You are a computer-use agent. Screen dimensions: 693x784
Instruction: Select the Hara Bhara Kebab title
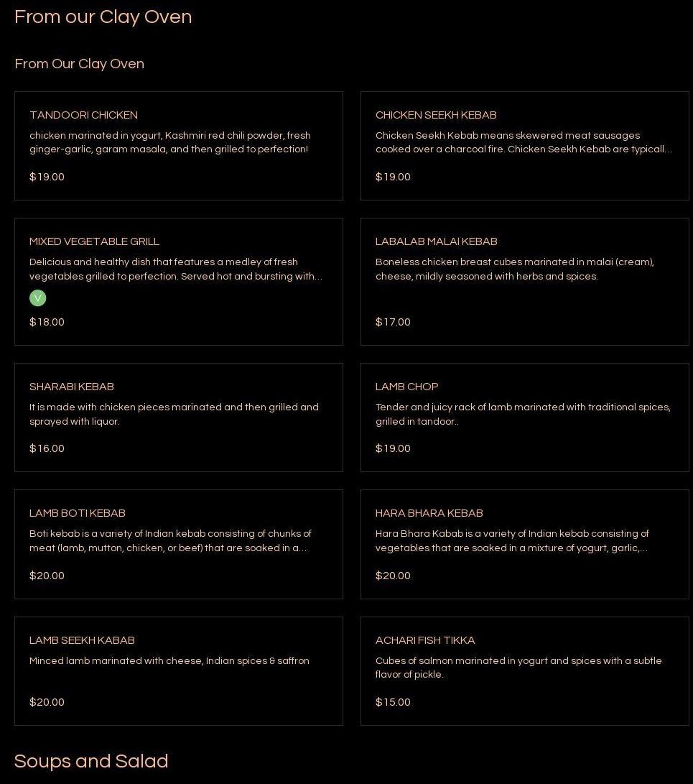point(429,513)
